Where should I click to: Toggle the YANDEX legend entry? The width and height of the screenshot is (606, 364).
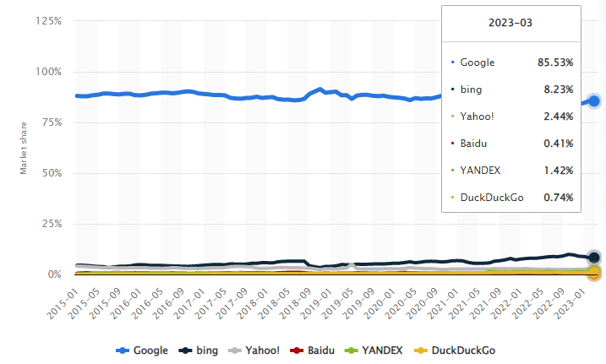[x=374, y=350]
